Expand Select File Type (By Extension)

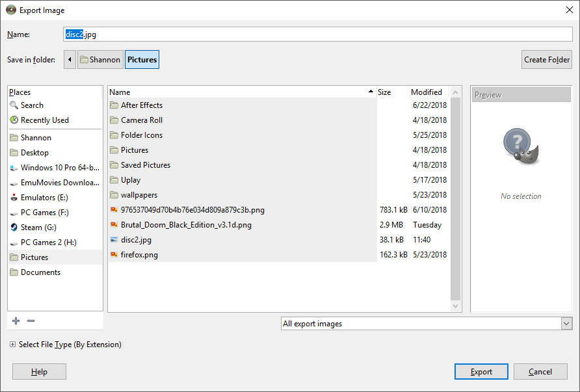pos(12,345)
